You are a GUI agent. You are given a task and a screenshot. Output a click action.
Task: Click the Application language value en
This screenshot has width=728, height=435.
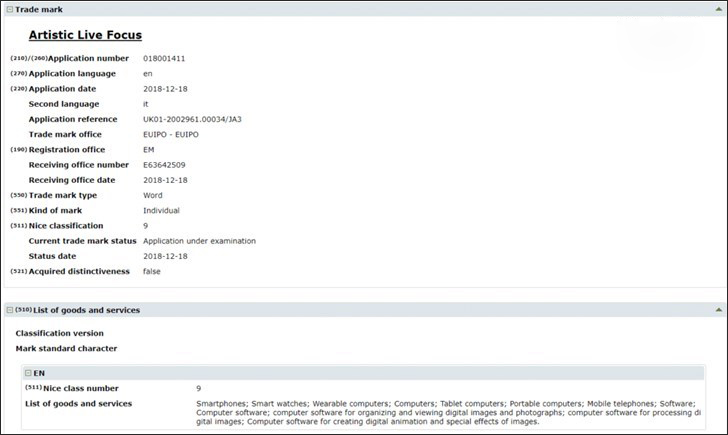click(x=148, y=74)
